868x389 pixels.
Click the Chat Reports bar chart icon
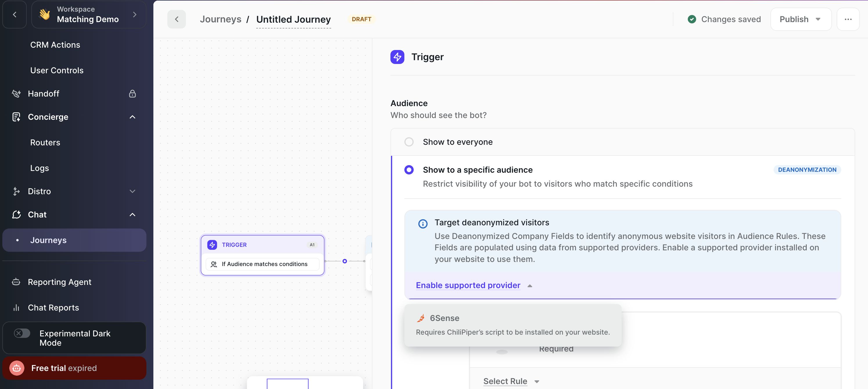[16, 307]
